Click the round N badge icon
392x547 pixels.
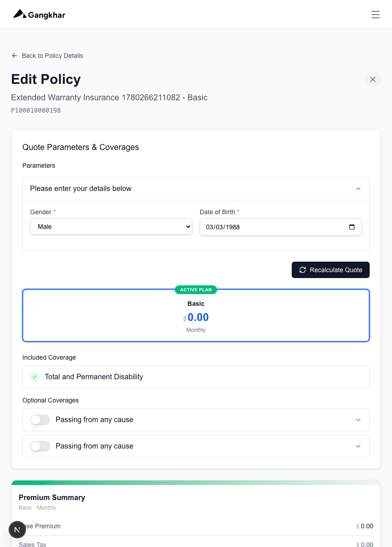[17, 530]
